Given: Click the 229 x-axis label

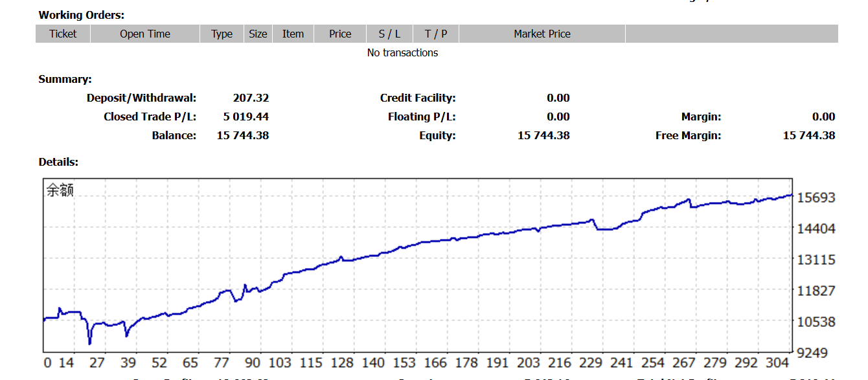Looking at the screenshot, I should click(591, 363).
